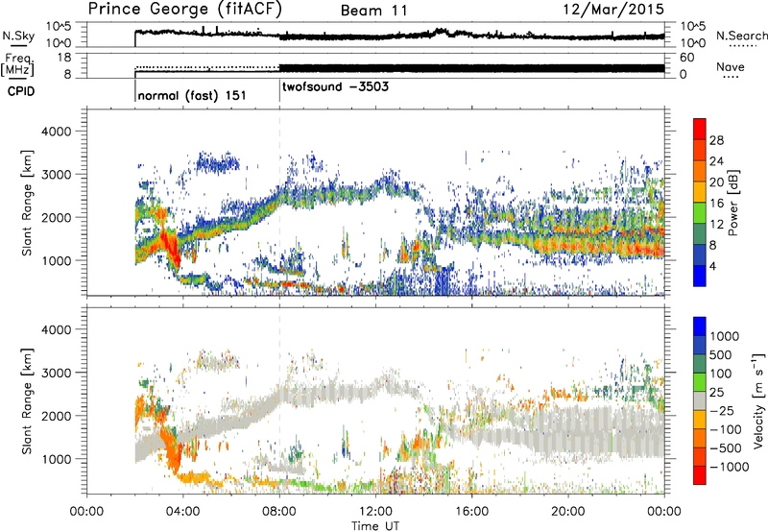The image size is (768, 532).
Task: Select 'normal (fast) 151' CPID text
Action: tap(192, 95)
